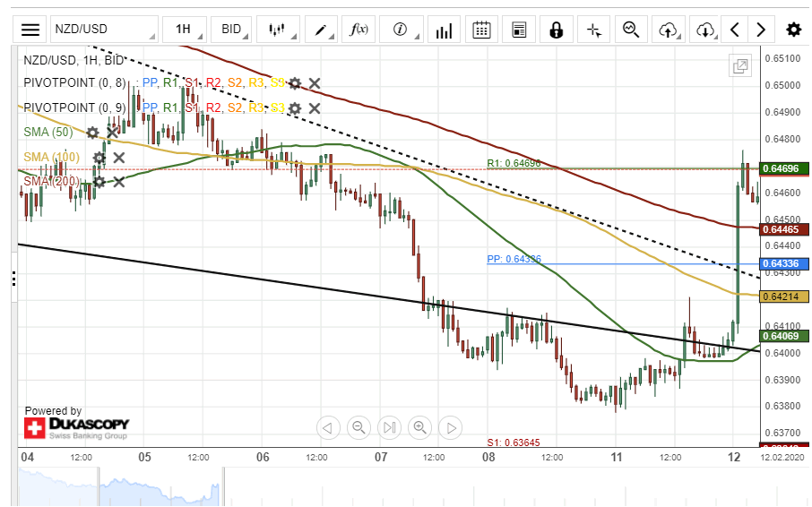Open the pencil drawing tools dropdown
The height and width of the screenshot is (507, 812).
click(x=322, y=30)
